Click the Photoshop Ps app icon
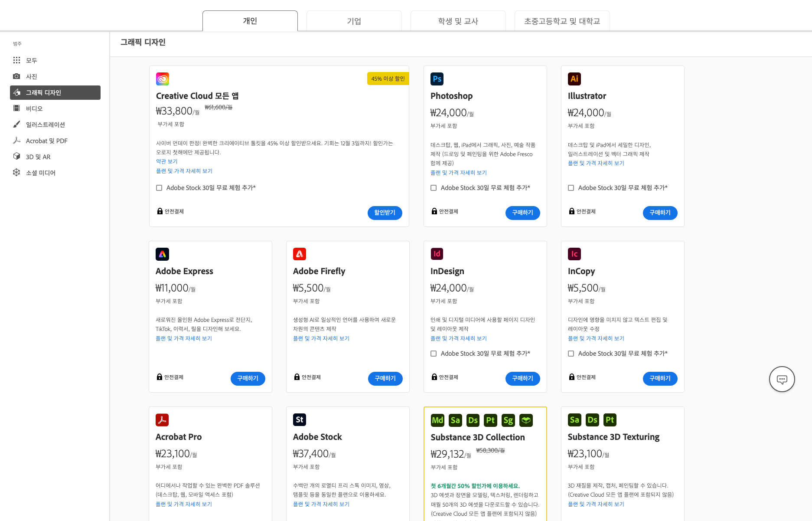The height and width of the screenshot is (521, 812). [x=437, y=79]
